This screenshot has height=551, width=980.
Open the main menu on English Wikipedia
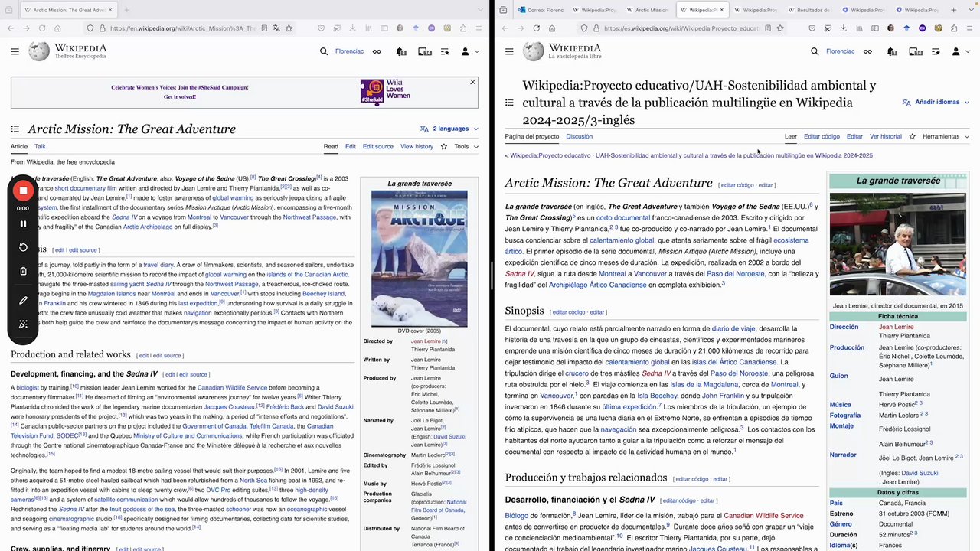[x=15, y=51]
